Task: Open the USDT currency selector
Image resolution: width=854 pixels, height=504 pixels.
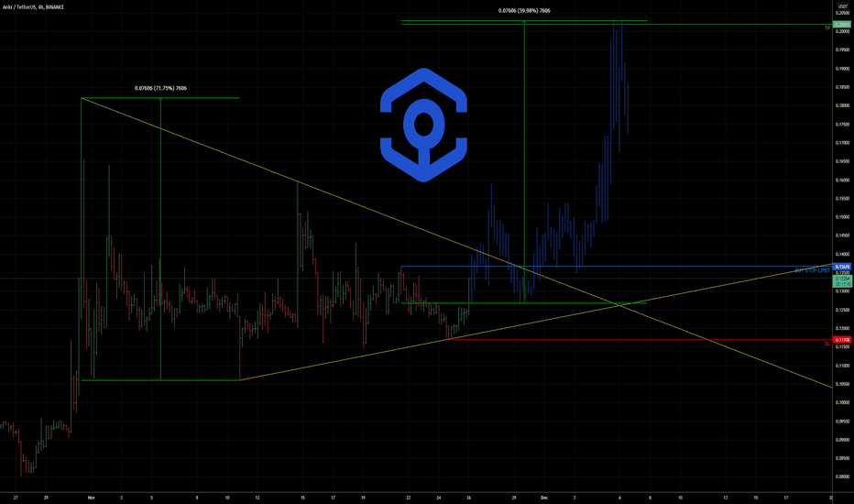Action: (x=843, y=6)
